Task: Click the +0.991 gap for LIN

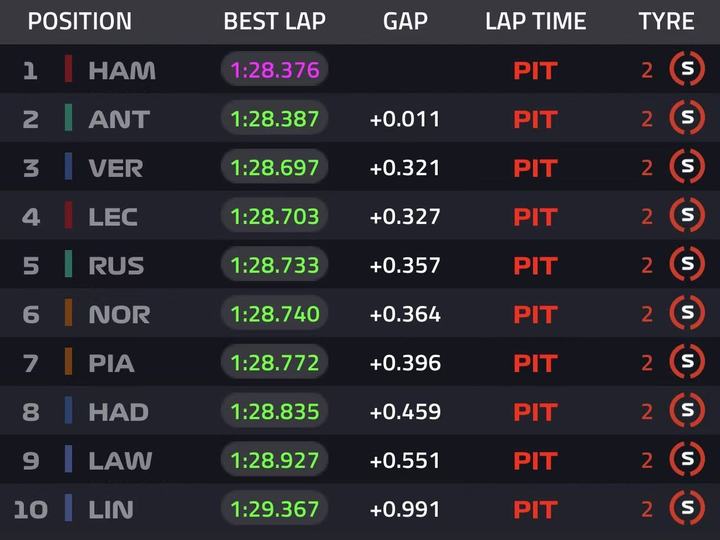Action: pos(405,509)
